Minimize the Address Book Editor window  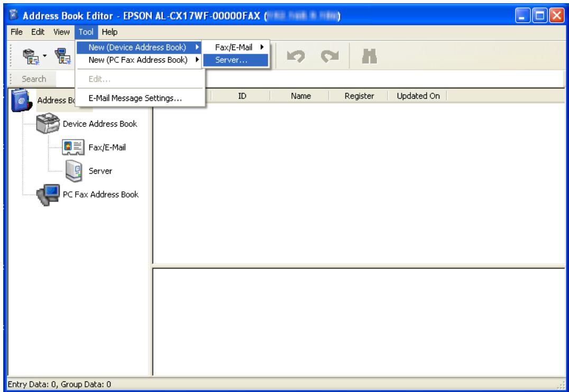pyautogui.click(x=522, y=16)
